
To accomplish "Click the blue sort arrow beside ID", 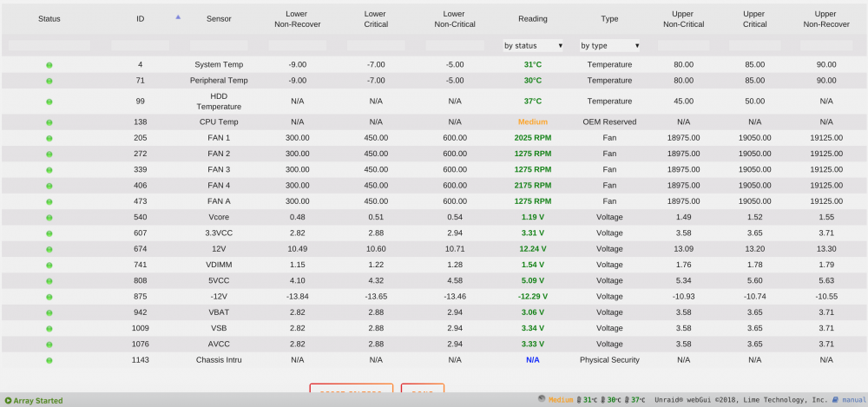I will (x=178, y=17).
